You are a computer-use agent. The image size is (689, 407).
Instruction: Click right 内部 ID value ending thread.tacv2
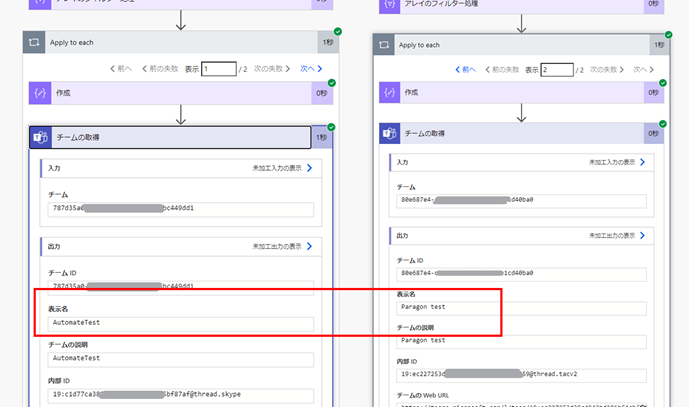521,375
